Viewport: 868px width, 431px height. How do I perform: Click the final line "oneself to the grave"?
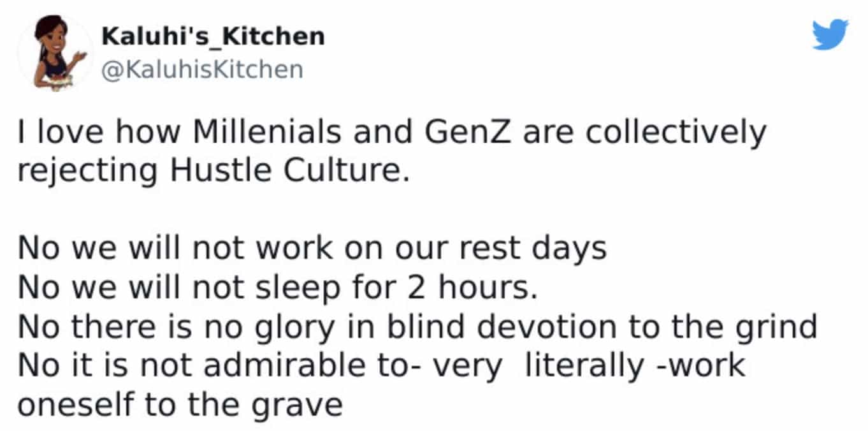coord(180,405)
